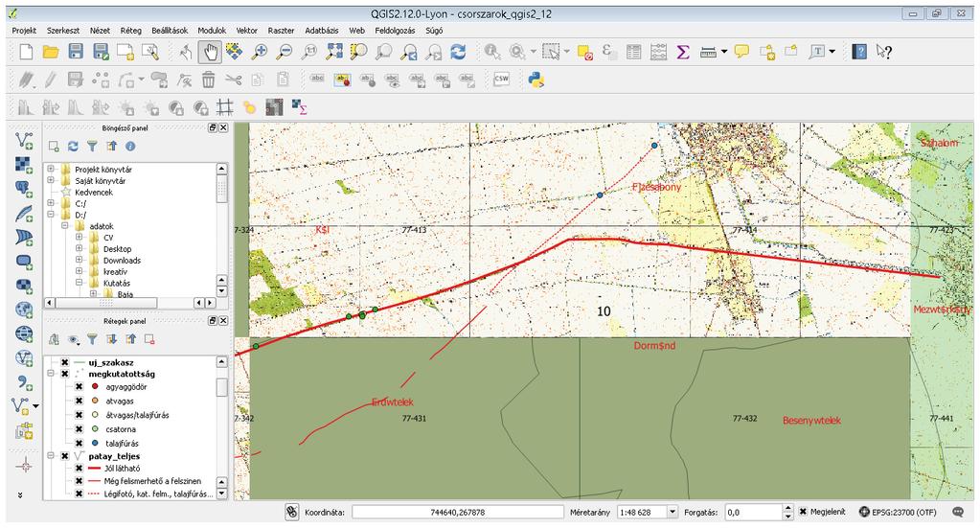Filter the layer legend with the funnel icon
This screenshot has height=528, width=980.
coord(92,339)
